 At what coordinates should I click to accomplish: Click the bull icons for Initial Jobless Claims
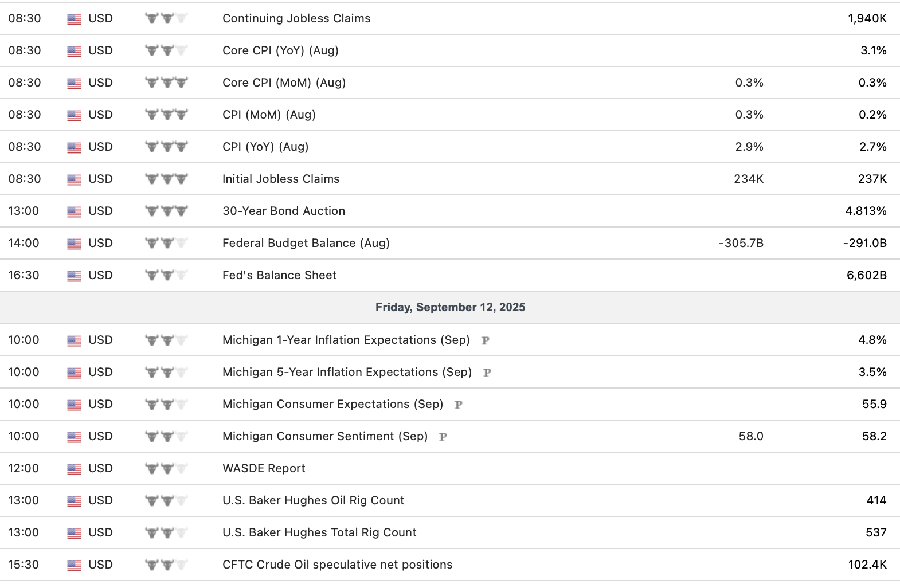[x=166, y=179]
